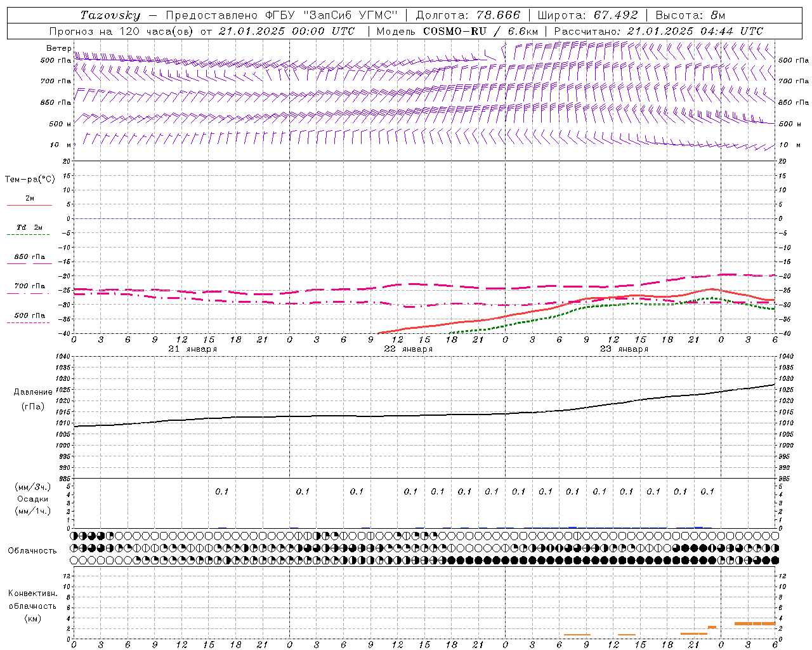Click the green dotted dew point curve
Viewport: 812px width, 650px height.
(x=613, y=305)
